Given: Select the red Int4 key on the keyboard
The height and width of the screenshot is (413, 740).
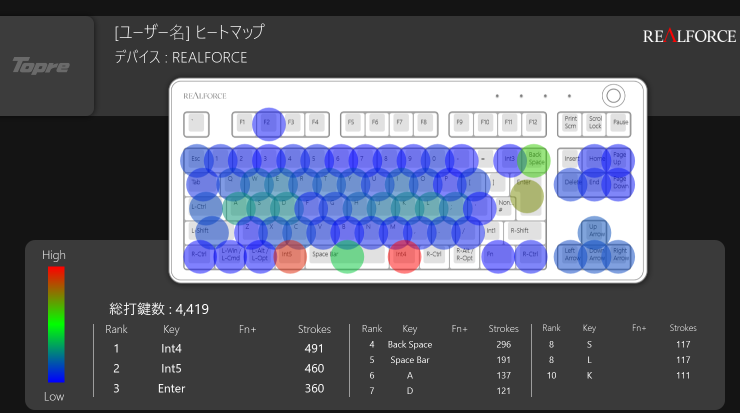Looking at the screenshot, I should 403,256.
